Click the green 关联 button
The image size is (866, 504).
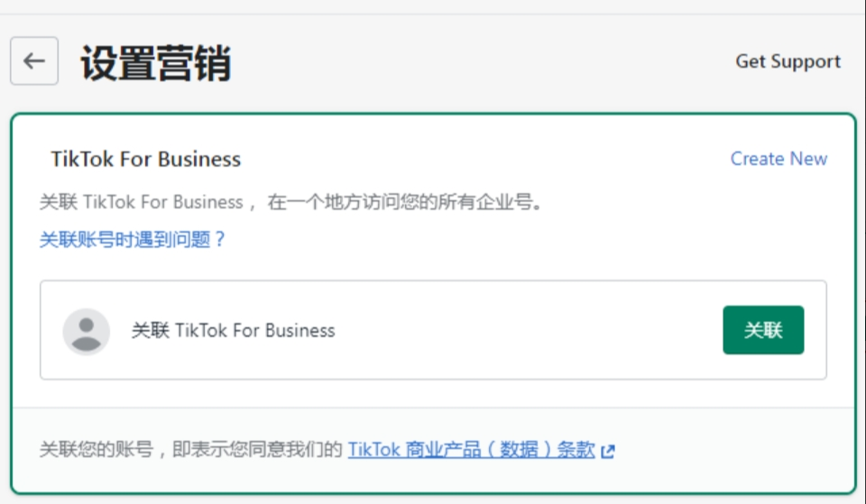pyautogui.click(x=763, y=330)
